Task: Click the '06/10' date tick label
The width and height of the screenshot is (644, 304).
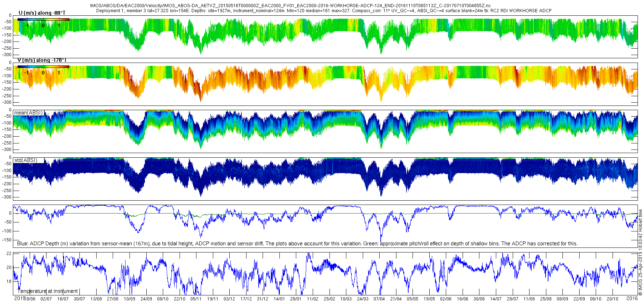Action: click(595, 299)
